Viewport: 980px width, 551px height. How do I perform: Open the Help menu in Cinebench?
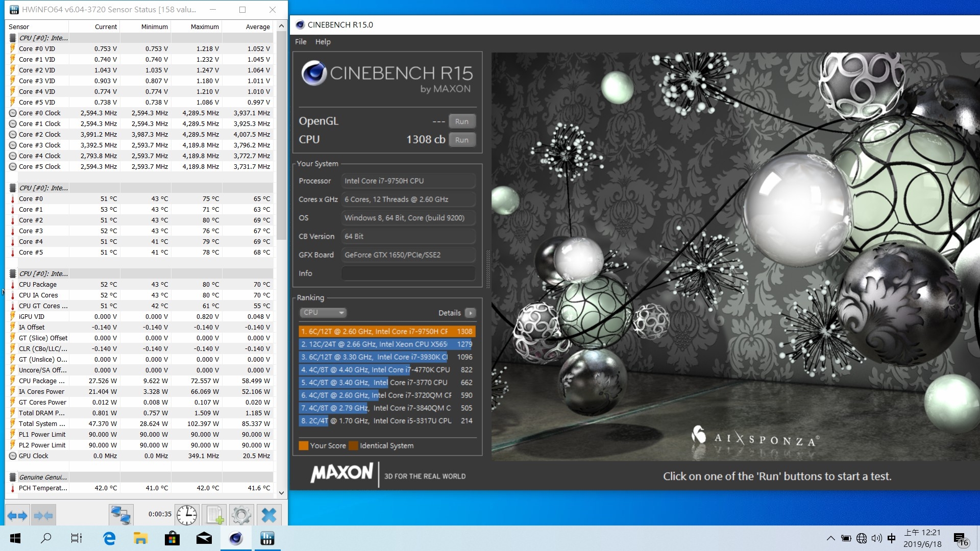coord(323,42)
